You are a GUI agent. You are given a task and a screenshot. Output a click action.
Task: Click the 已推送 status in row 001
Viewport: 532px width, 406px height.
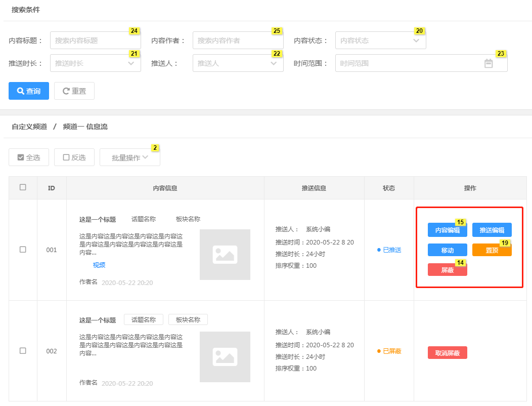click(x=389, y=250)
